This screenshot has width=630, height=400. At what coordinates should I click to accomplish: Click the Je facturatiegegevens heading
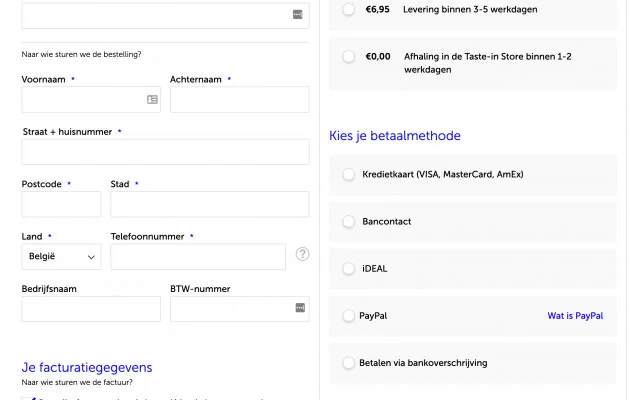pyautogui.click(x=87, y=367)
